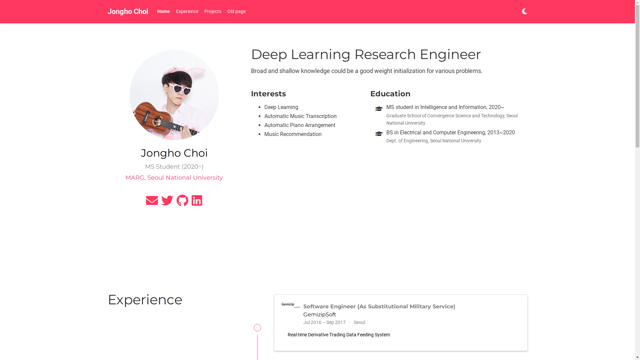The height and width of the screenshot is (360, 640).
Task: Click 'Automatic Piano Arrangement' interest item
Action: 300,125
